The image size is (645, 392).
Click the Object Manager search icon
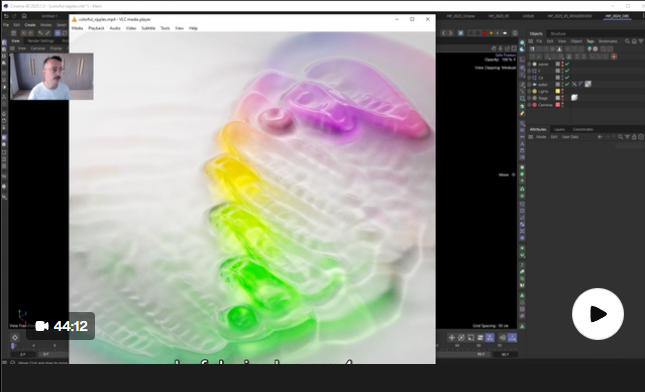coord(627,41)
